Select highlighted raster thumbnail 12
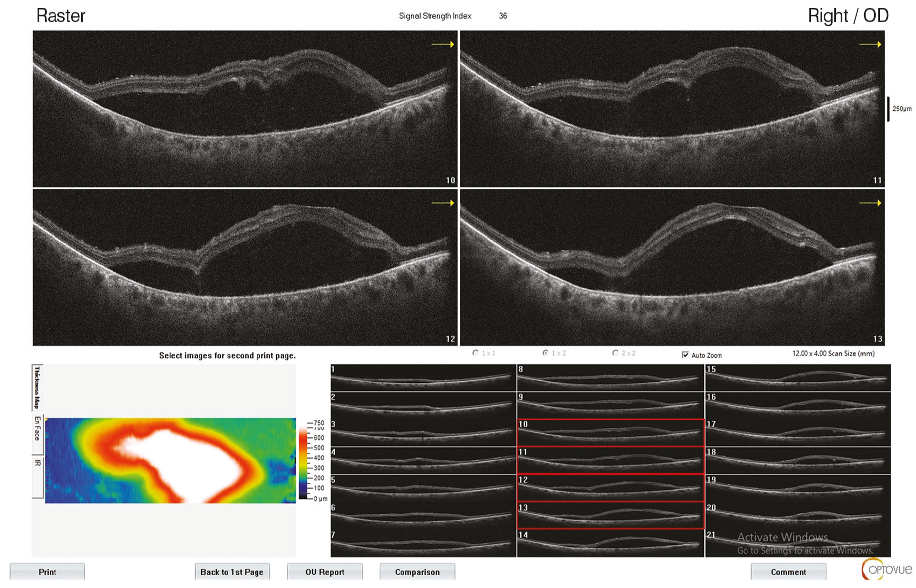Image resolution: width=916 pixels, height=588 pixels. [x=610, y=488]
